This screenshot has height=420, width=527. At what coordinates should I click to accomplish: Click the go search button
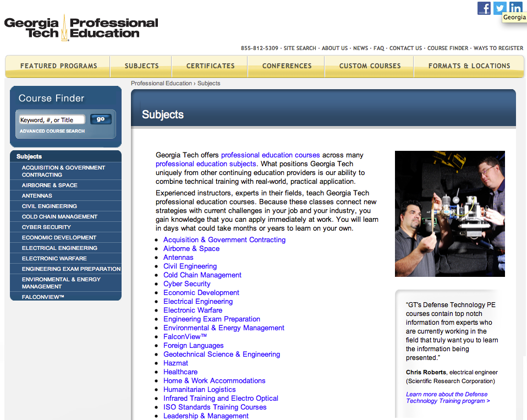coord(101,119)
